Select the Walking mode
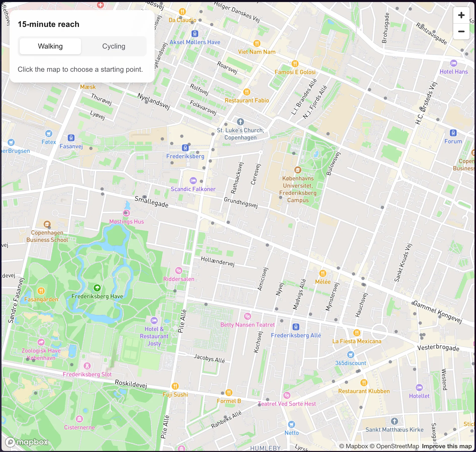Viewport: 476px width, 452px height. tap(50, 46)
